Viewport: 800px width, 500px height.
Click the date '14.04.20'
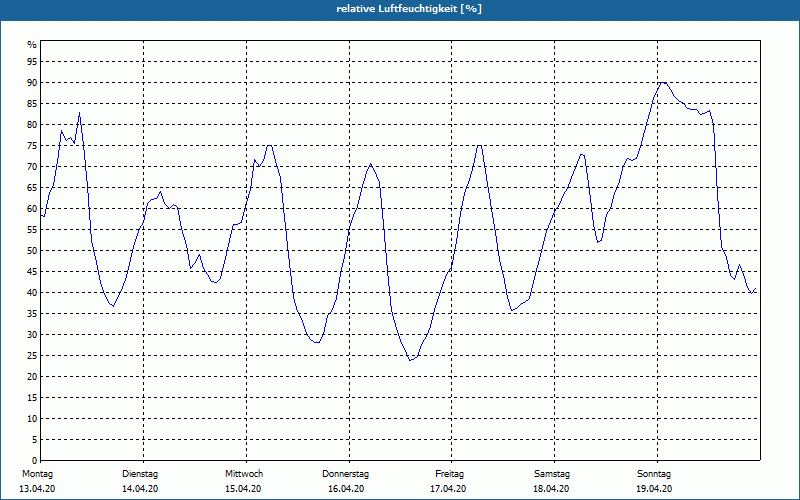point(140,489)
